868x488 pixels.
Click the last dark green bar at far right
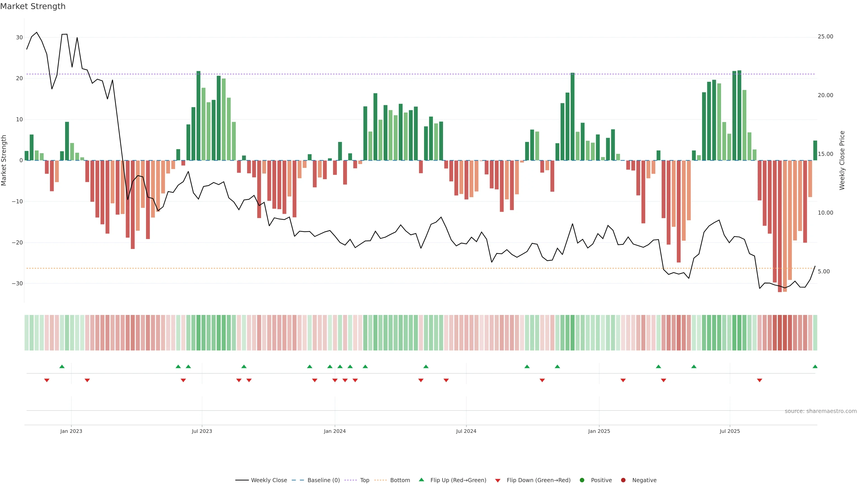pos(815,150)
